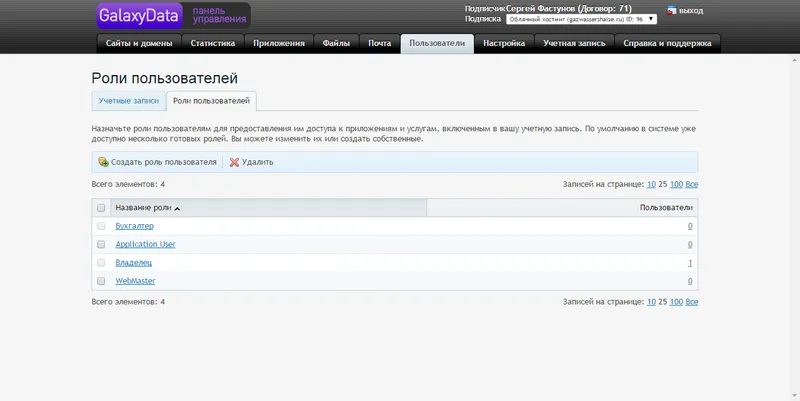Open the Подписка subscription dropdown

pyautogui.click(x=581, y=19)
